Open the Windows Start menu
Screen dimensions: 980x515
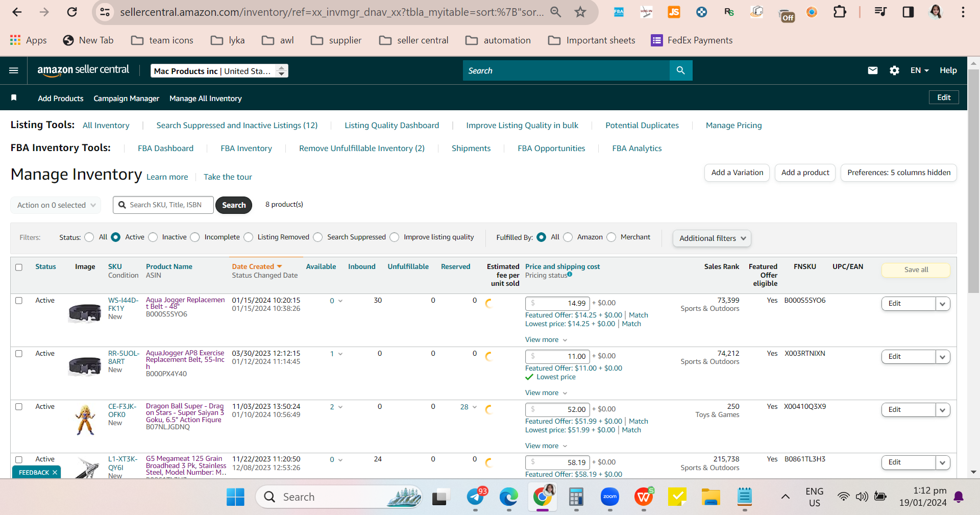pos(235,497)
